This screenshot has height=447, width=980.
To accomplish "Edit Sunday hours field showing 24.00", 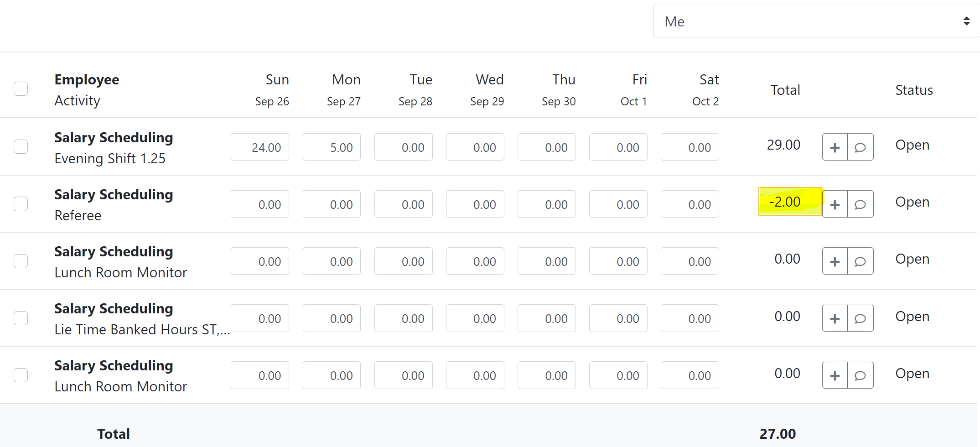I will pos(260,147).
